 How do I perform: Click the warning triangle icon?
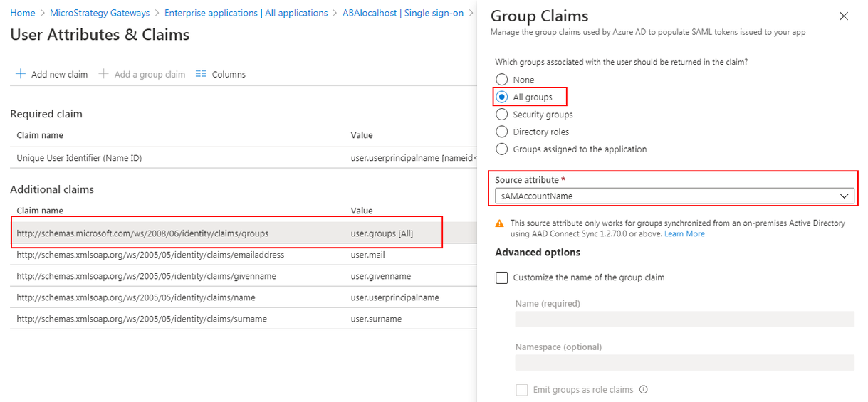(500, 223)
